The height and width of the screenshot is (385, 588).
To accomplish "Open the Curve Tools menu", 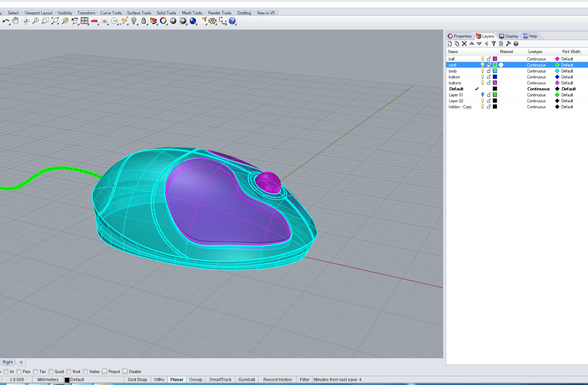I will (111, 13).
